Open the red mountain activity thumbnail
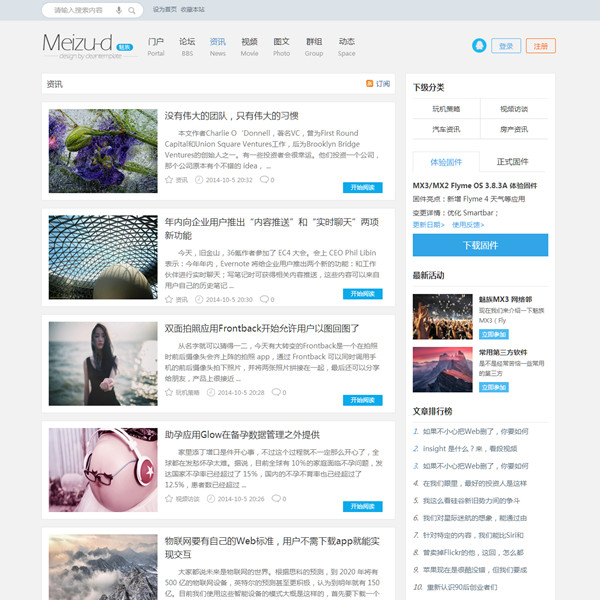 click(442, 370)
